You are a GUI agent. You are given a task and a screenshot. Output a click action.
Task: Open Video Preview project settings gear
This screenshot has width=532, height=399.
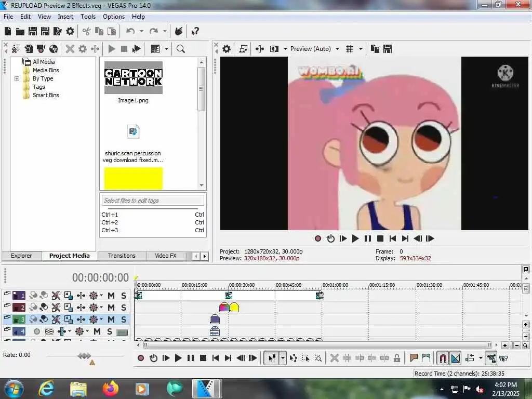(x=227, y=49)
